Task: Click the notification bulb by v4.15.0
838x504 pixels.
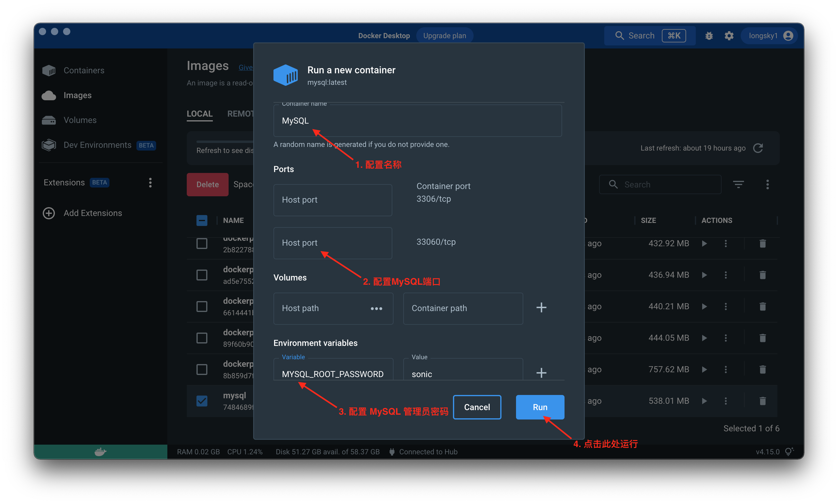Action: click(x=789, y=451)
